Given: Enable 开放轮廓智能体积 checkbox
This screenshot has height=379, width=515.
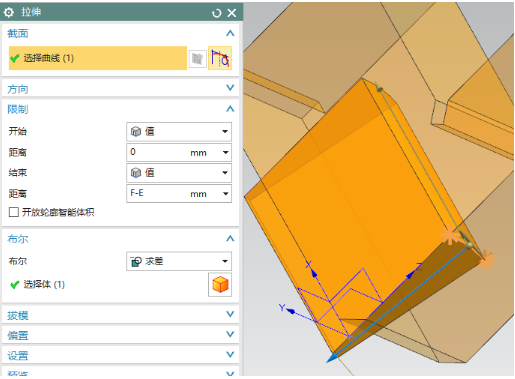Looking at the screenshot, I should [x=14, y=212].
